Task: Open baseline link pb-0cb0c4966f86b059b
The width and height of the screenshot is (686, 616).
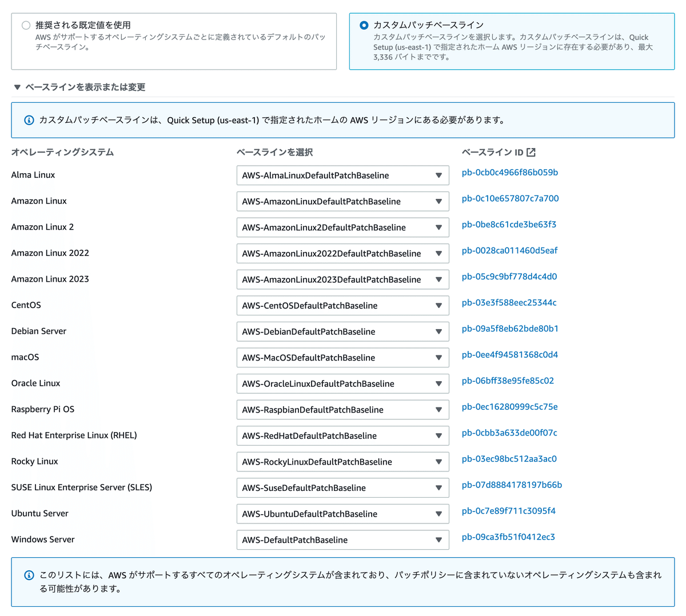Action: pos(510,173)
